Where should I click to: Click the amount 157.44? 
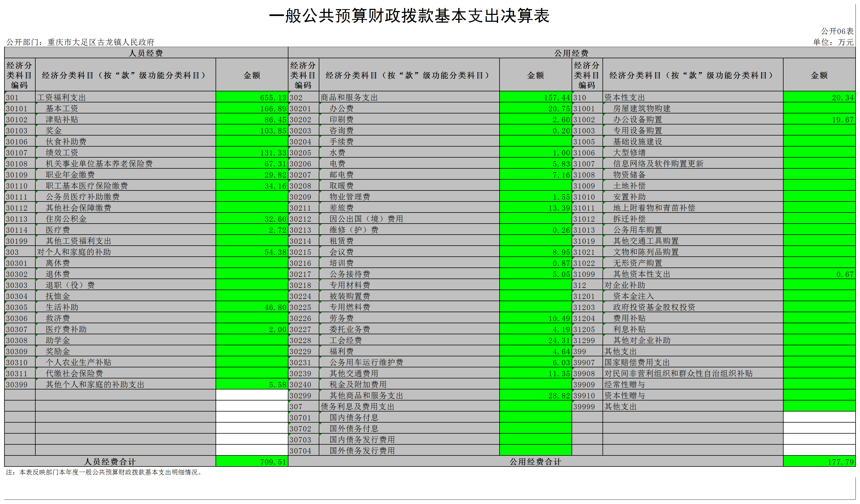pyautogui.click(x=535, y=97)
